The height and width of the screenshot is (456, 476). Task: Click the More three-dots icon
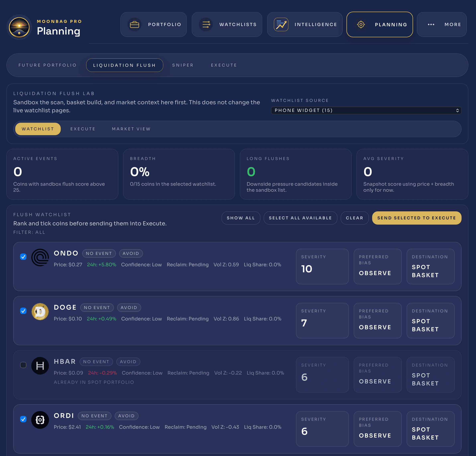(431, 24)
